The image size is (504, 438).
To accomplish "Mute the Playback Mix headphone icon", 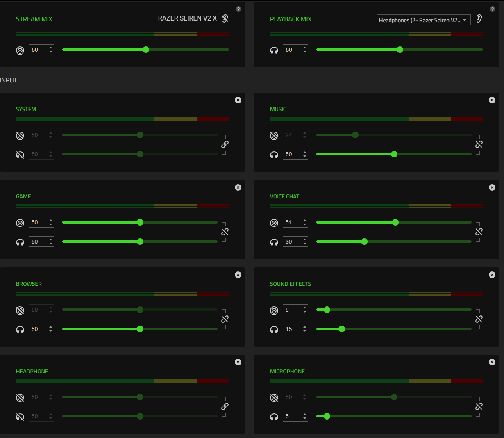I will (274, 50).
